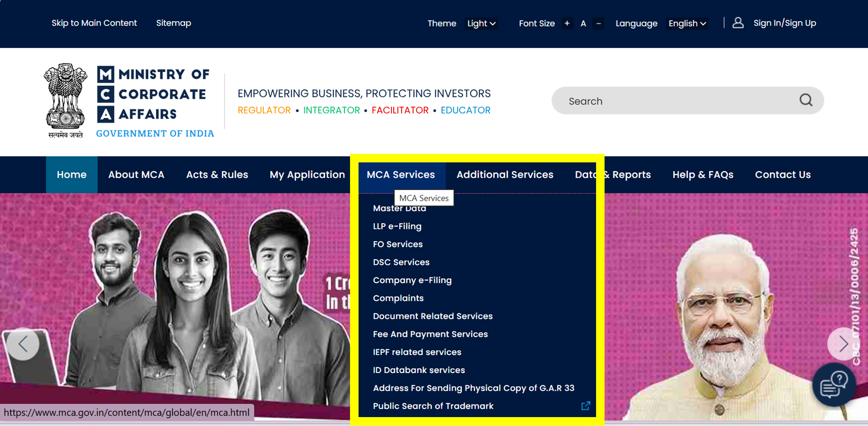Open the Theme dropdown showing Light
Screen dimensions: 868x426
(x=481, y=23)
